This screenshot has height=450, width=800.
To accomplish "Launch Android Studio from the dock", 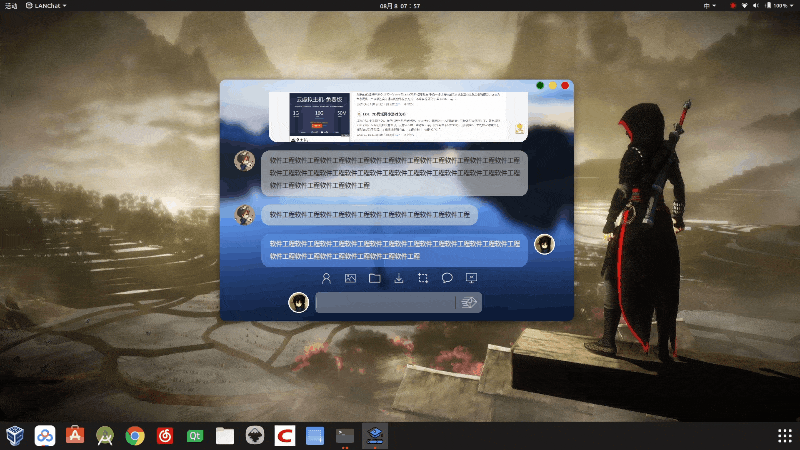I will [x=105, y=436].
